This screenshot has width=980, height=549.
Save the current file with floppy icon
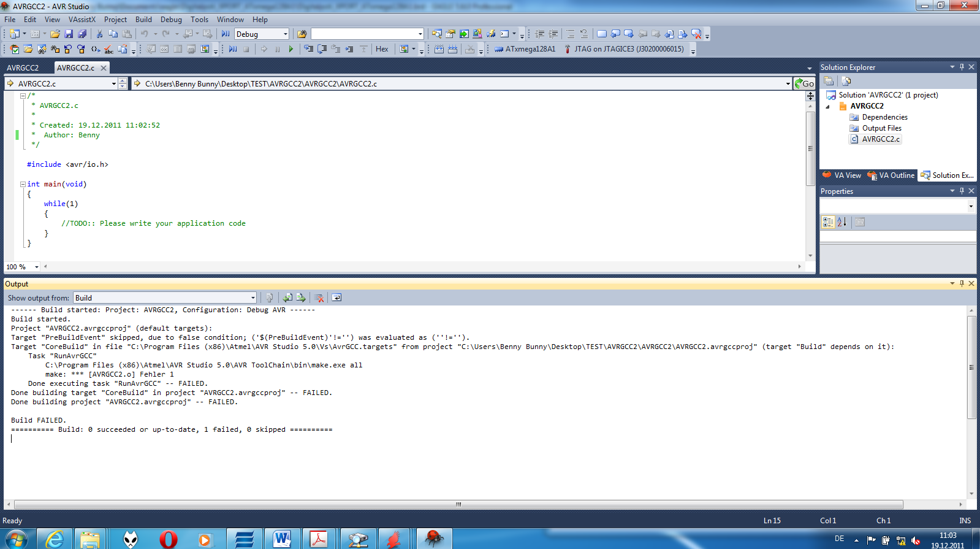point(69,34)
